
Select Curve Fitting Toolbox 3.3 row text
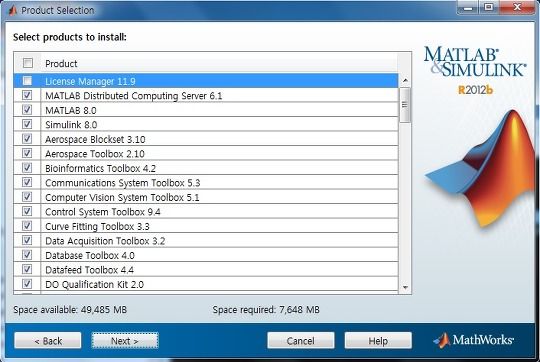[97, 226]
